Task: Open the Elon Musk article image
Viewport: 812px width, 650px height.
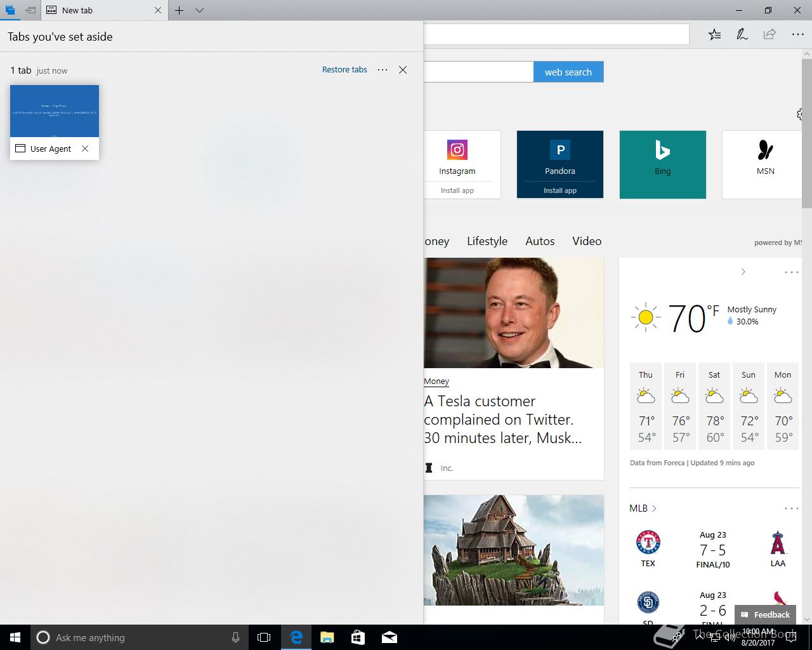Action: pos(514,313)
